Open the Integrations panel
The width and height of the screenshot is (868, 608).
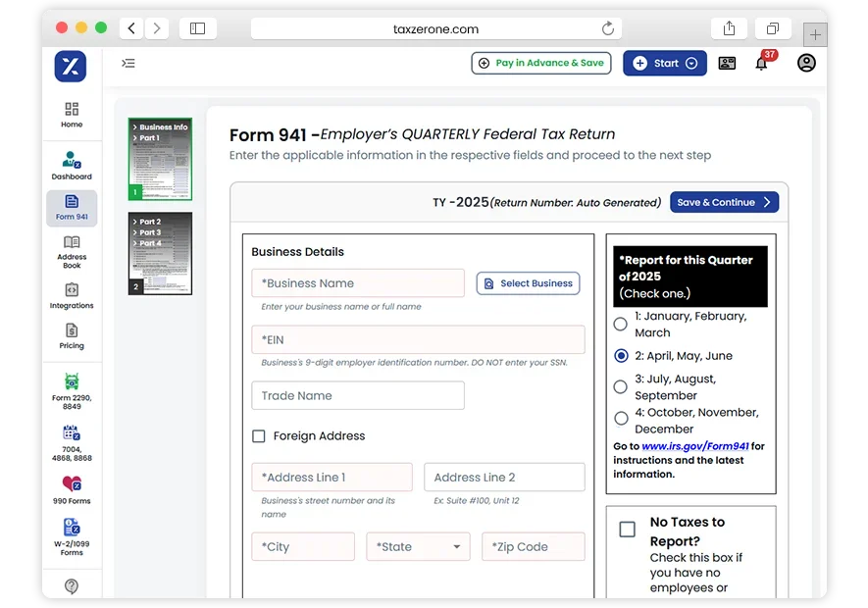[x=71, y=297]
